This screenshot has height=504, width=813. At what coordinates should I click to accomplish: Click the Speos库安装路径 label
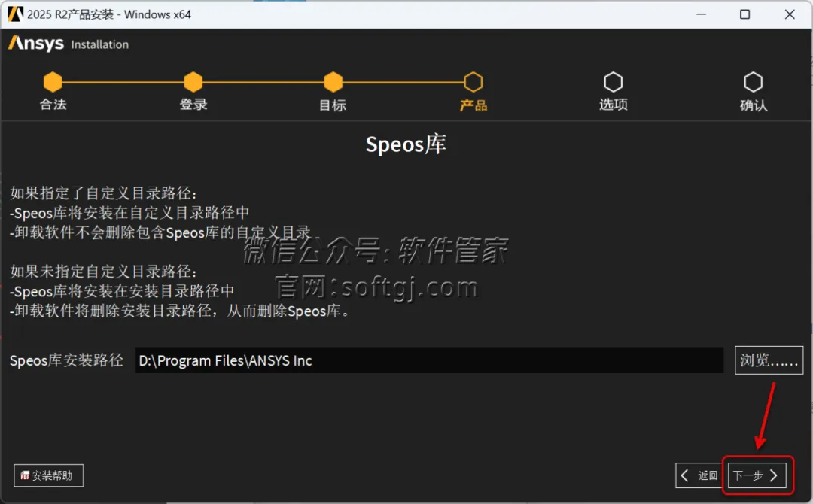(66, 360)
